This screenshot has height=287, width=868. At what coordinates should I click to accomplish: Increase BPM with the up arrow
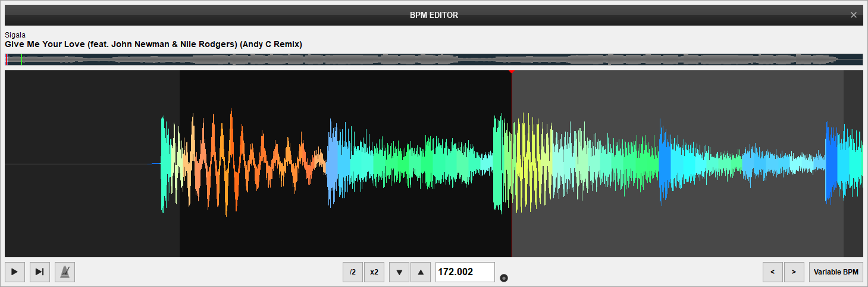(x=421, y=272)
